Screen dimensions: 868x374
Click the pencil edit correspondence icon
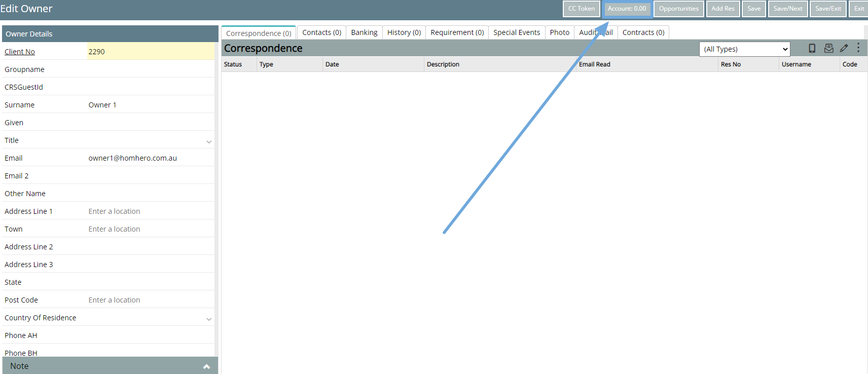pyautogui.click(x=844, y=48)
